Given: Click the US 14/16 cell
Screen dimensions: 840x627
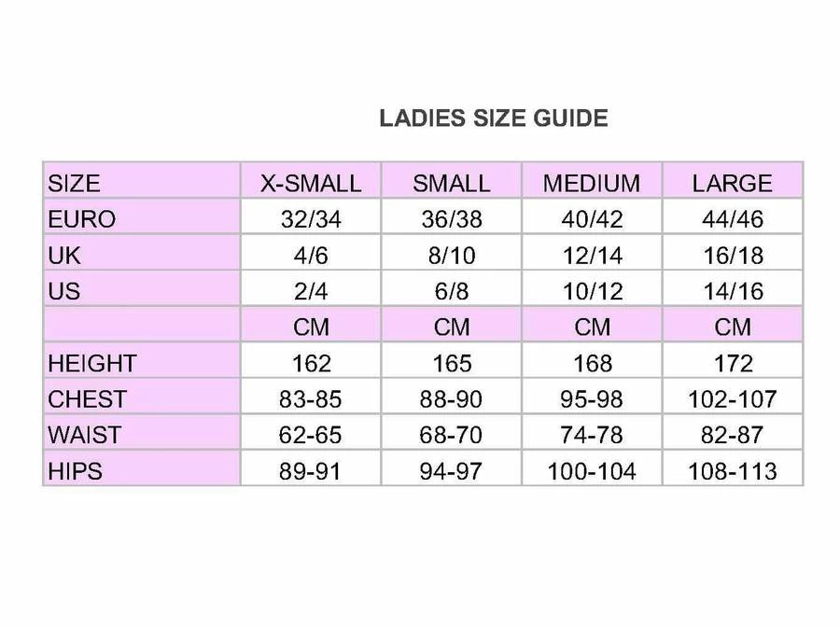Looking at the screenshot, I should [733, 291].
